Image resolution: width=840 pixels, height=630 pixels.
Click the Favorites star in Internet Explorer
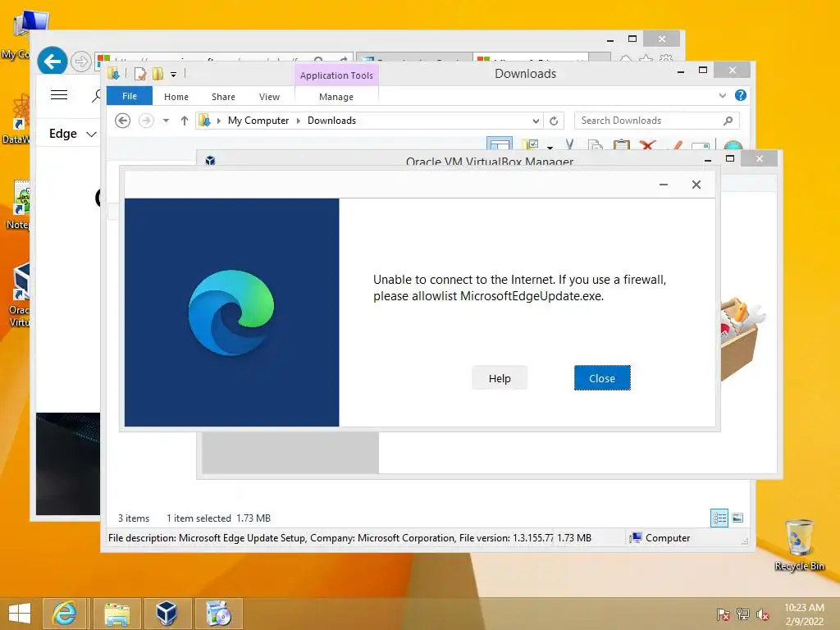coord(646,58)
